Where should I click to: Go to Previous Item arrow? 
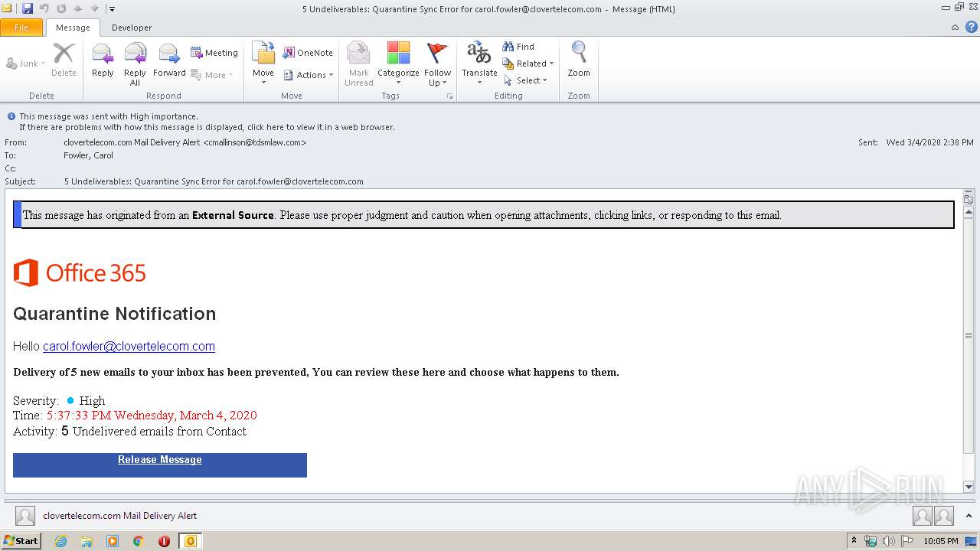point(78,8)
